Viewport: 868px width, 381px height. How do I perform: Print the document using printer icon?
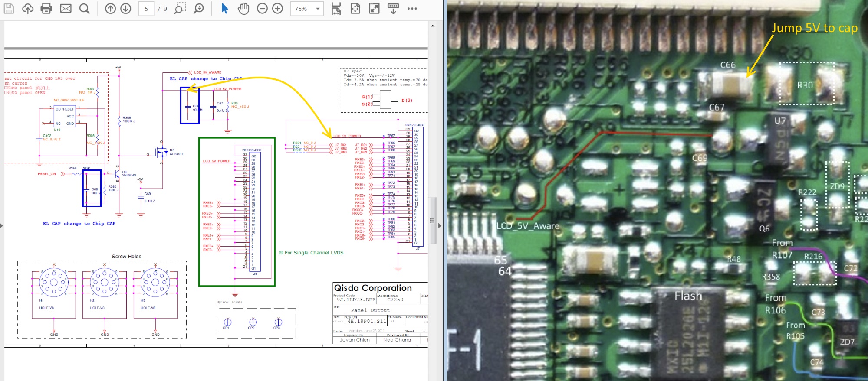(x=46, y=9)
